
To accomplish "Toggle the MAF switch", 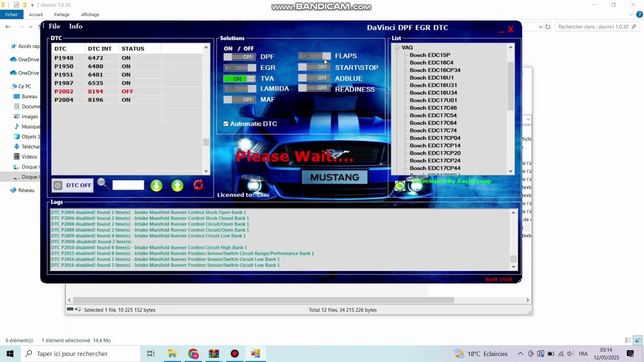I will [239, 100].
